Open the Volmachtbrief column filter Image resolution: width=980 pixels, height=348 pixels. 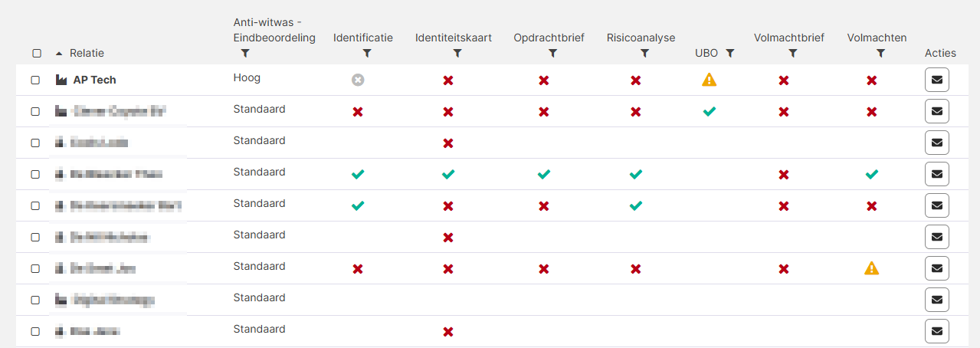(793, 54)
